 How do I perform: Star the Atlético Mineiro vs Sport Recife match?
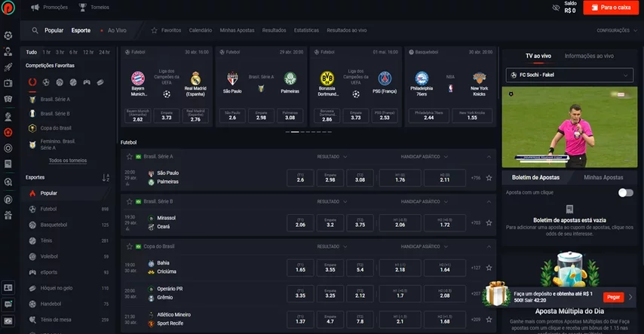(x=489, y=319)
